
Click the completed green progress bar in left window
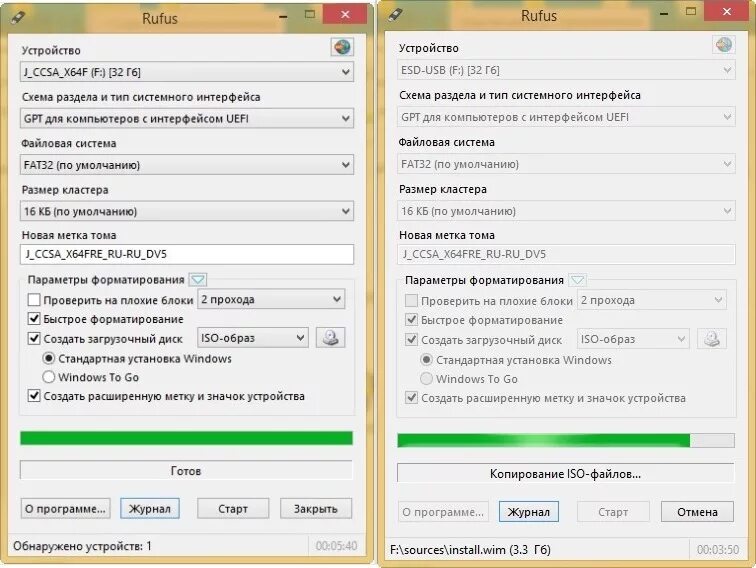click(x=187, y=438)
